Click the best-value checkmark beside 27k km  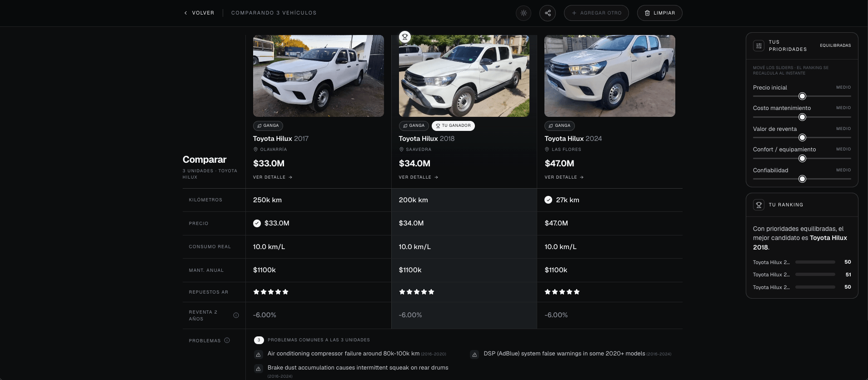(x=548, y=200)
